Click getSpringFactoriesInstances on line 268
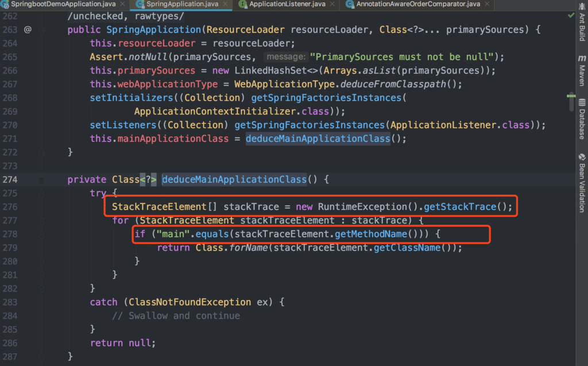The height and width of the screenshot is (366, 588). [326, 98]
